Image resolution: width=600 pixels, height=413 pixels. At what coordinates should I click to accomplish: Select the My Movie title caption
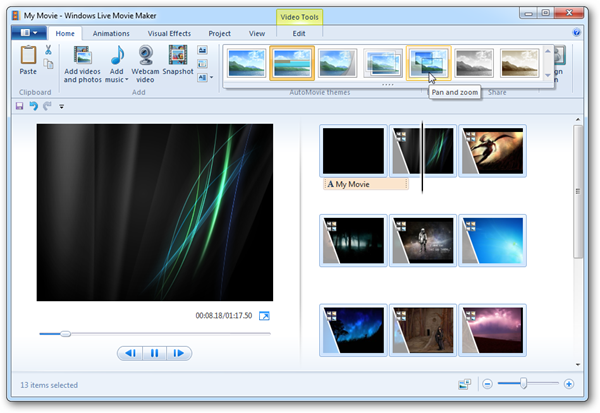(x=365, y=184)
